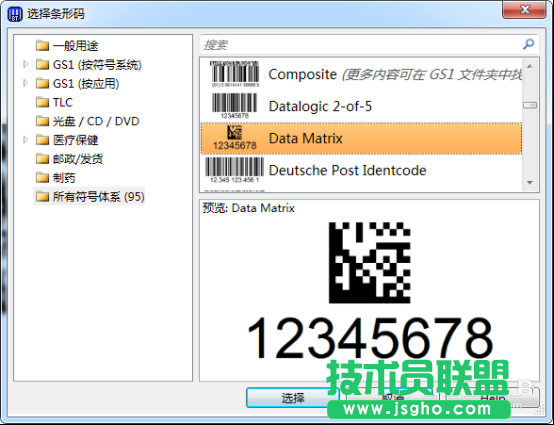The image size is (554, 425).
Task: Pick the Deutsche Post Identcode barcode icon
Action: click(x=235, y=170)
